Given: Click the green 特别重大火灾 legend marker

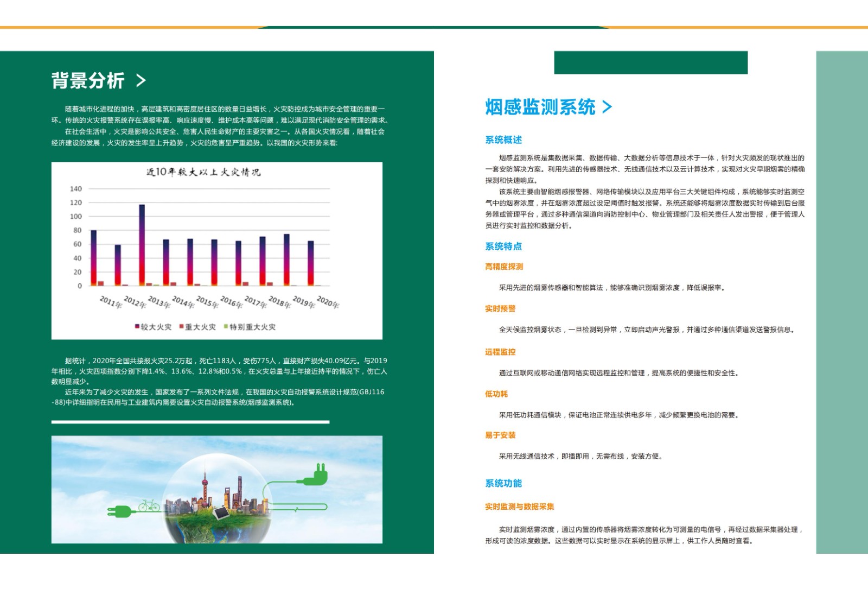Looking at the screenshot, I should click(x=226, y=327).
